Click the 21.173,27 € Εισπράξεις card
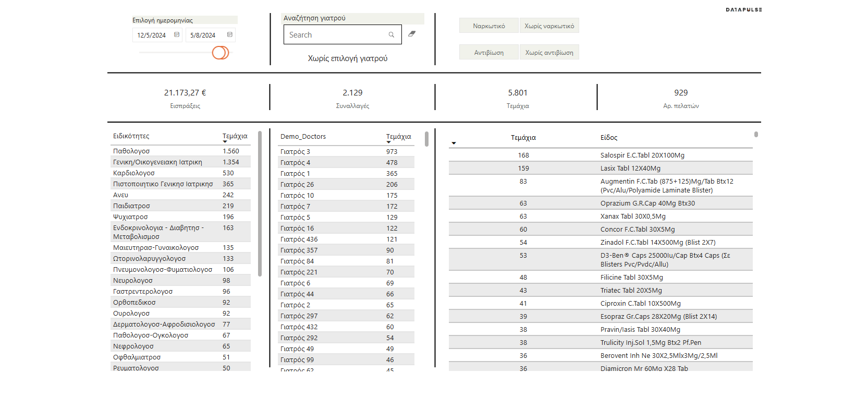Viewport: 868px width, 420px height. [x=185, y=98]
